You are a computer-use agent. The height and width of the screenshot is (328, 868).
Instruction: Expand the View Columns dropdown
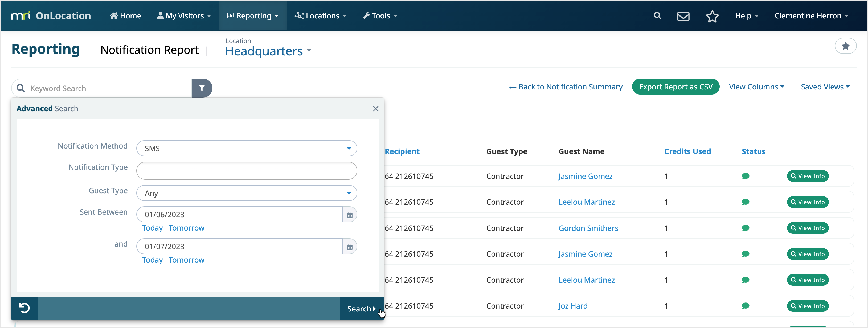(x=756, y=87)
